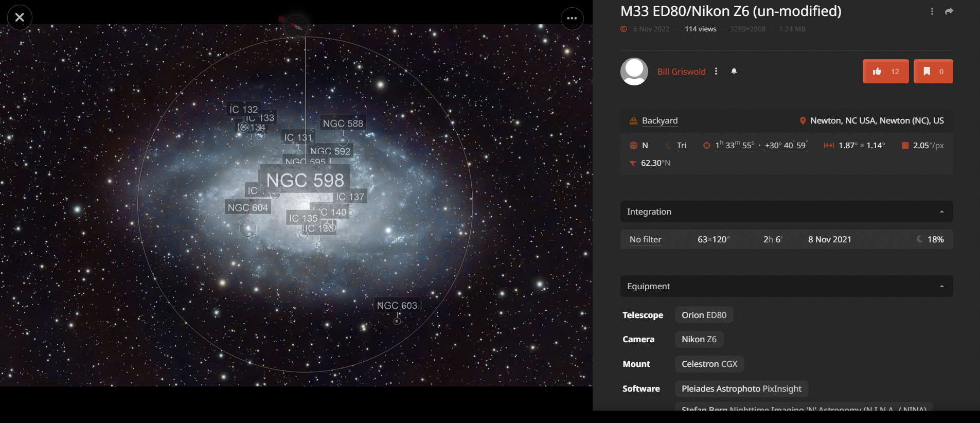Click the 1.24 MB file size text
This screenshot has width=980, height=423.
[x=792, y=29]
